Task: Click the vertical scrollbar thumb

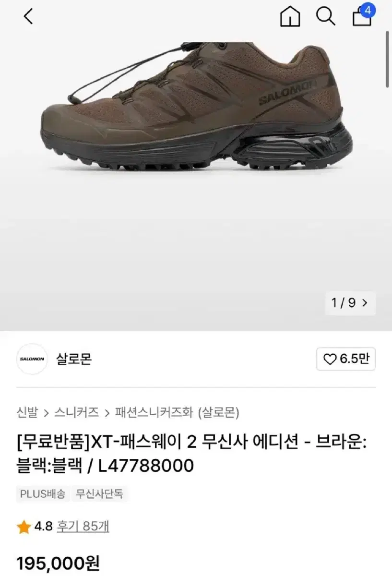Action: pyautogui.click(x=388, y=59)
